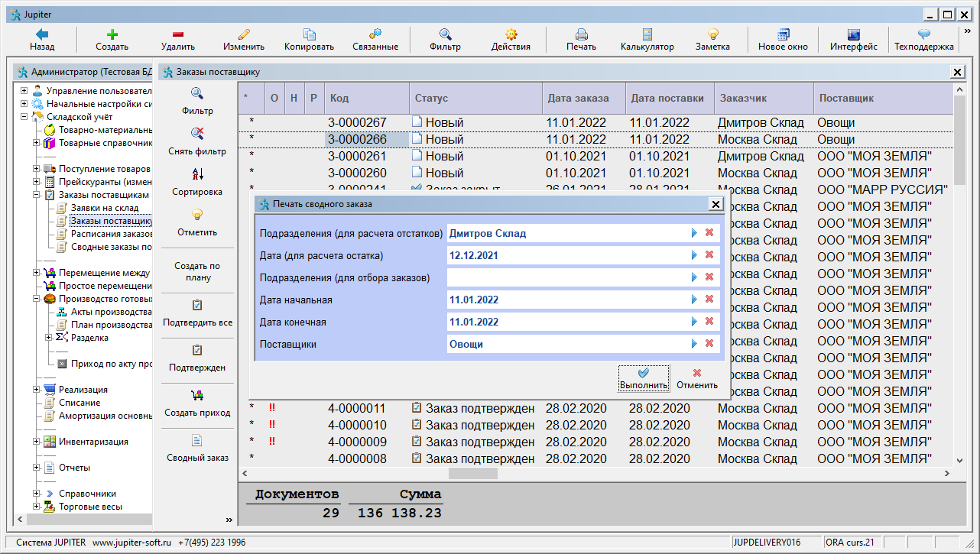Click the table's vertical scrollbar down arrow

[x=959, y=460]
